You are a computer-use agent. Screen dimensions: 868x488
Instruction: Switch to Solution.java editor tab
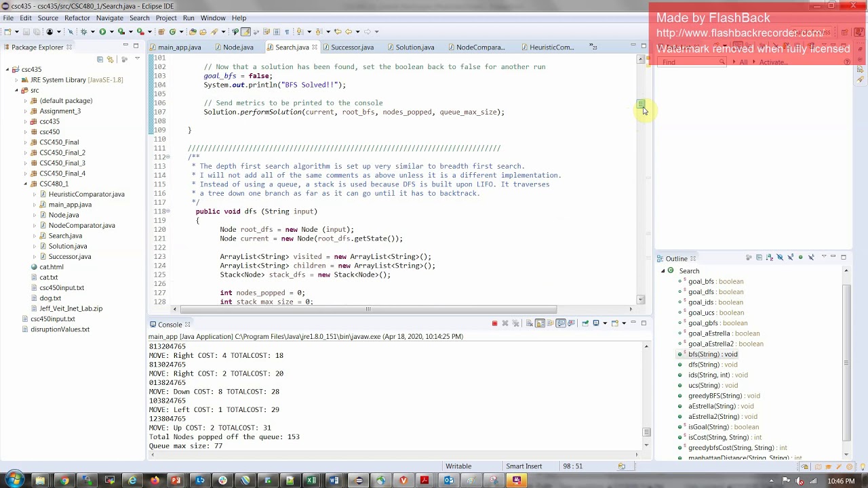coord(414,47)
